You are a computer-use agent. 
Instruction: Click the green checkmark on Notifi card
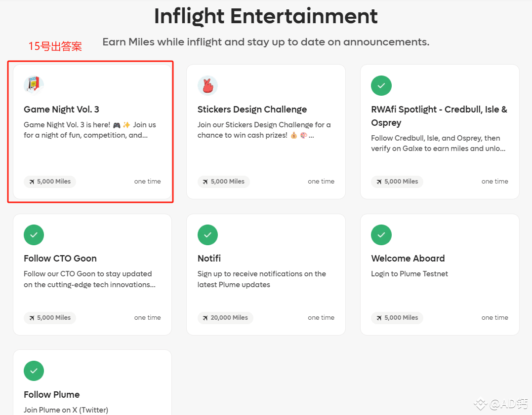(207, 235)
